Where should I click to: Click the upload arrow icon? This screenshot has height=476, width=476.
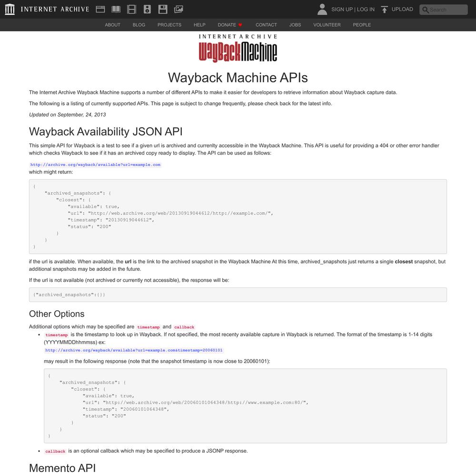384,10
